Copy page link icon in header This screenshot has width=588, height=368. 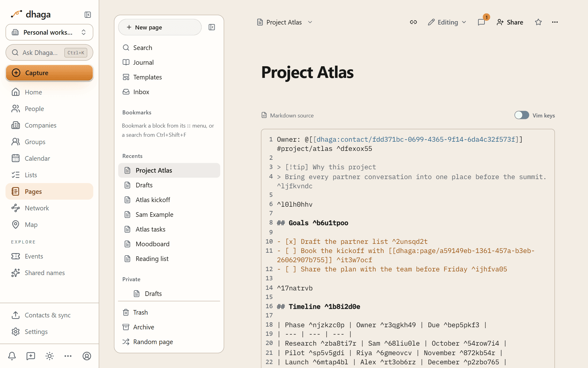tap(413, 22)
